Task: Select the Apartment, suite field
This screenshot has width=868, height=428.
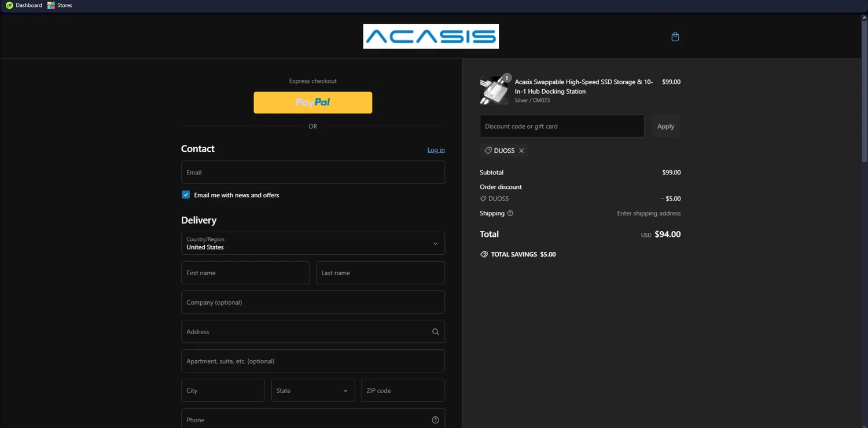Action: coord(312,361)
